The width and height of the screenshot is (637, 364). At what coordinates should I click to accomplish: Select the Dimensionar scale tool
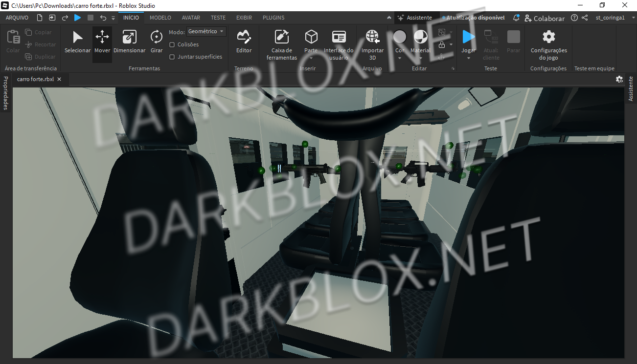click(x=129, y=42)
